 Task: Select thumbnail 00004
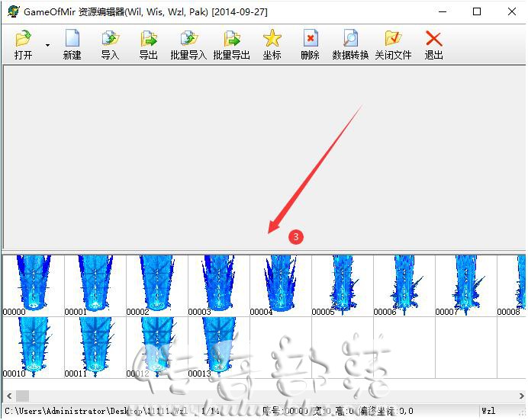pyautogui.click(x=281, y=286)
